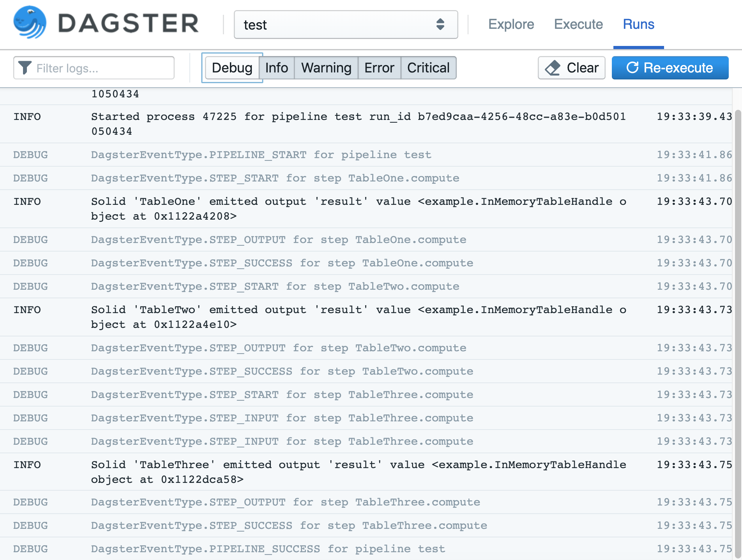Enable the Info log level filter
The image size is (742, 560).
[x=277, y=68]
